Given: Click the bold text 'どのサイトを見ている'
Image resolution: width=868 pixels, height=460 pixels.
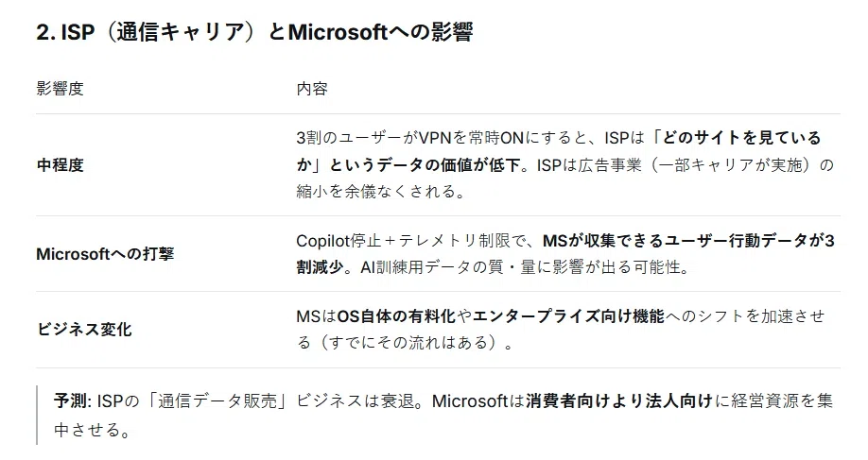Looking at the screenshot, I should [741, 138].
